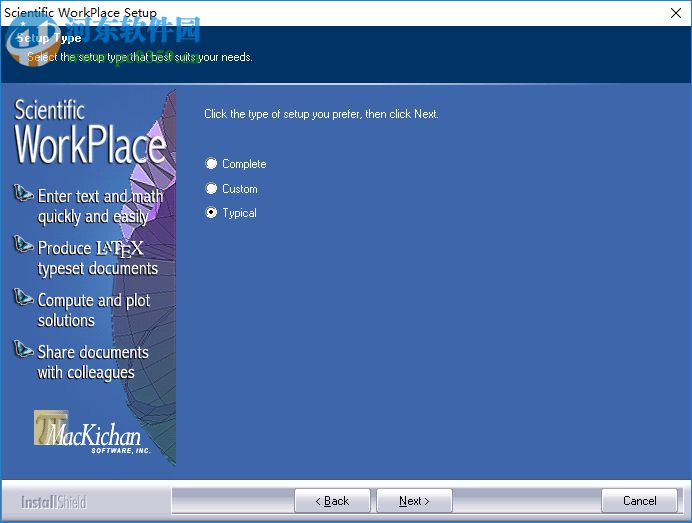
Task: Click the MacKichan Software logo
Action: (x=92, y=433)
